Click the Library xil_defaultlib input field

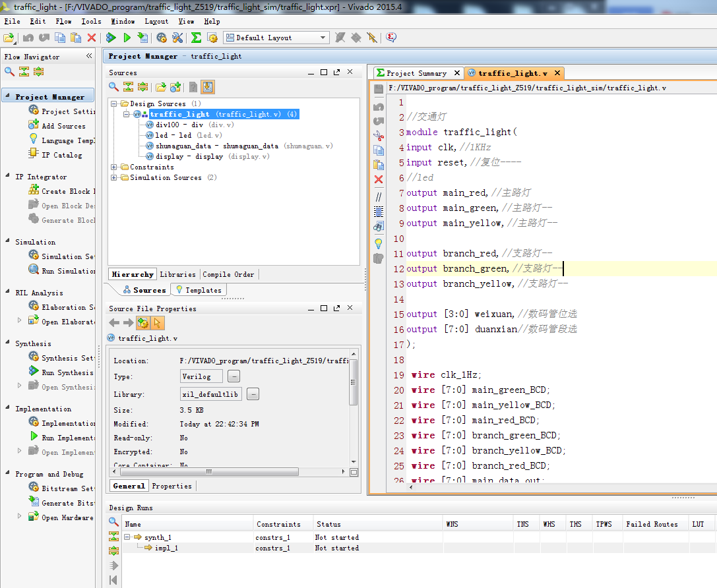pyautogui.click(x=211, y=394)
